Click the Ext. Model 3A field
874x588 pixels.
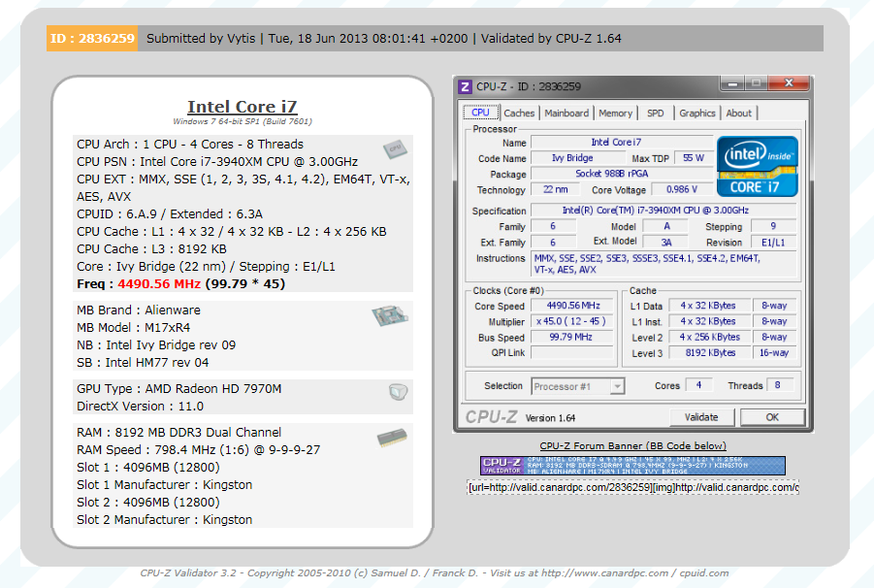[666, 242]
